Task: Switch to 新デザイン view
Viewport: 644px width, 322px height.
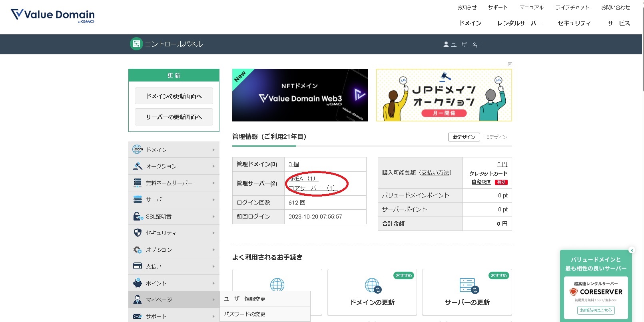Action: (464, 137)
